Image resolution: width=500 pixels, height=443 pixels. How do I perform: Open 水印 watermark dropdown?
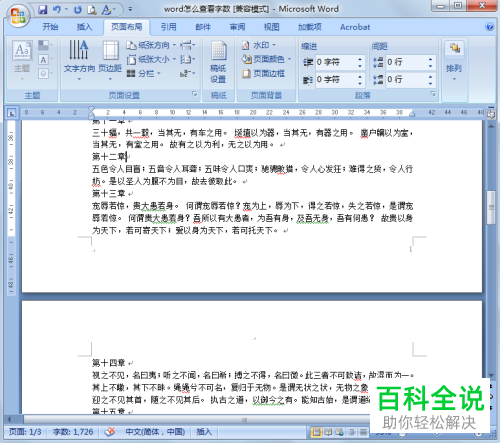click(x=259, y=45)
